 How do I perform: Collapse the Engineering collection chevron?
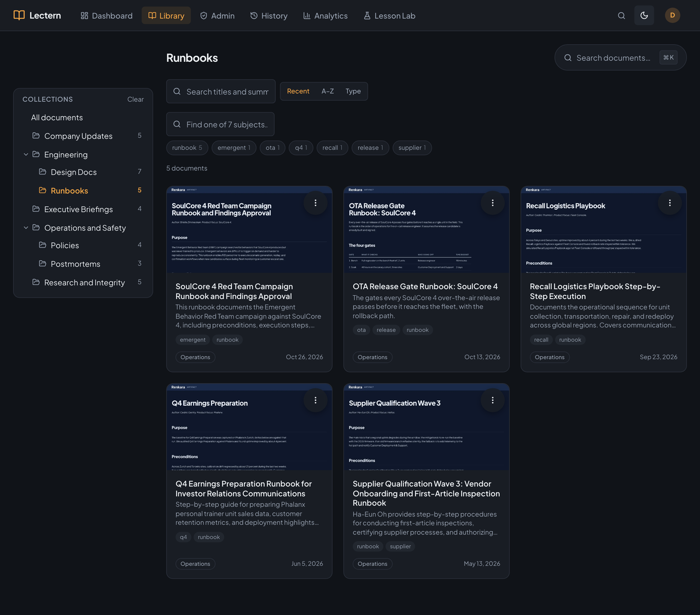point(26,155)
